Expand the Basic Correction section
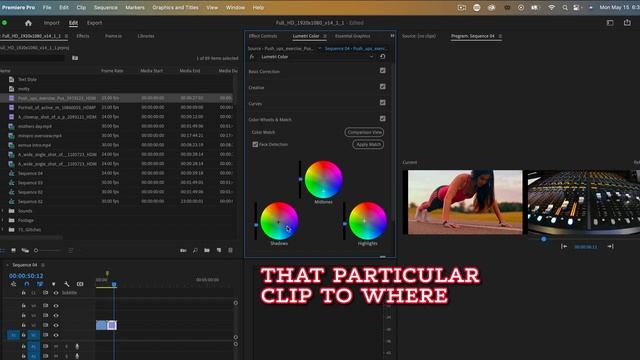This screenshot has height=360, width=640. (x=264, y=71)
